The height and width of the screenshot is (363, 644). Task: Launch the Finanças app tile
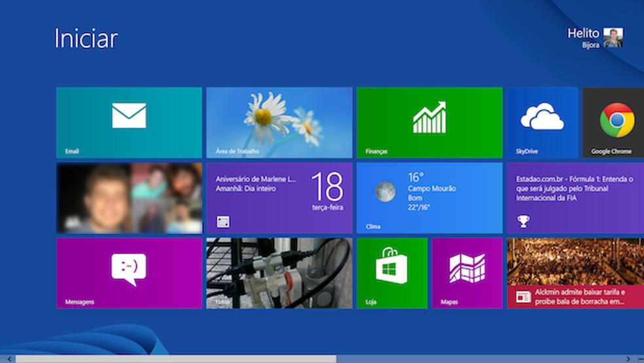coord(429,123)
